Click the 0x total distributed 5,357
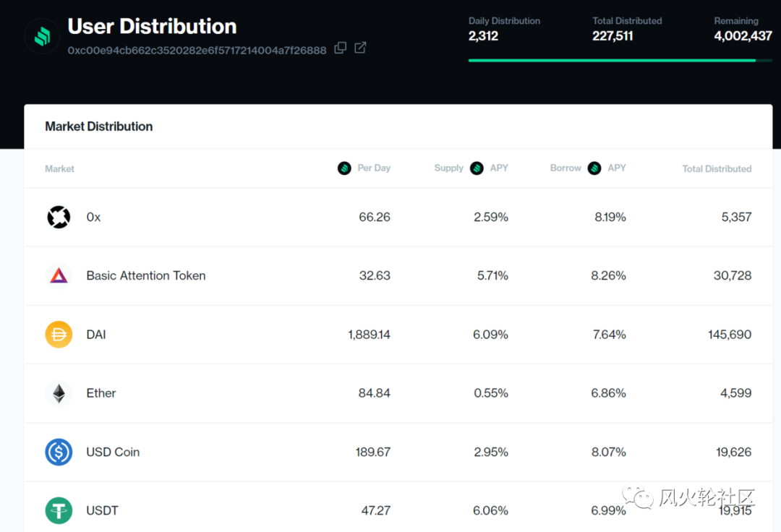Image resolution: width=781 pixels, height=532 pixels. [736, 217]
